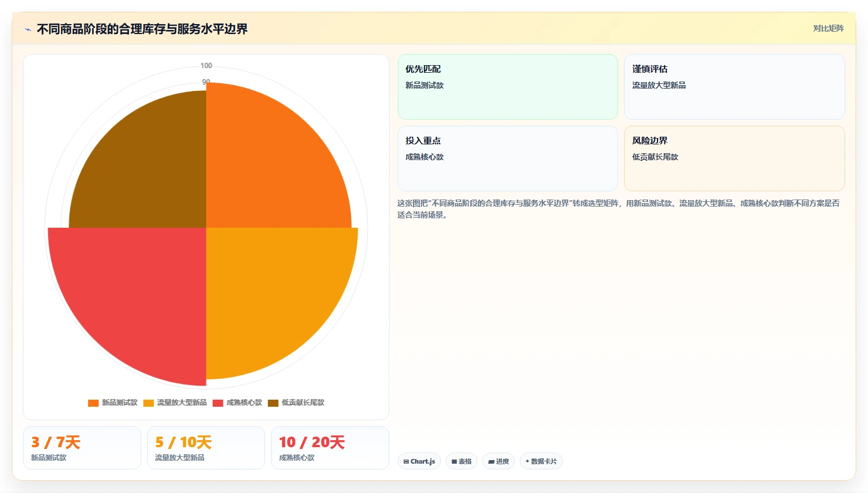This screenshot has width=868, height=493.
Task: Click the title 不同商品阶段的合理库存与服务水平边界
Action: [x=142, y=29]
